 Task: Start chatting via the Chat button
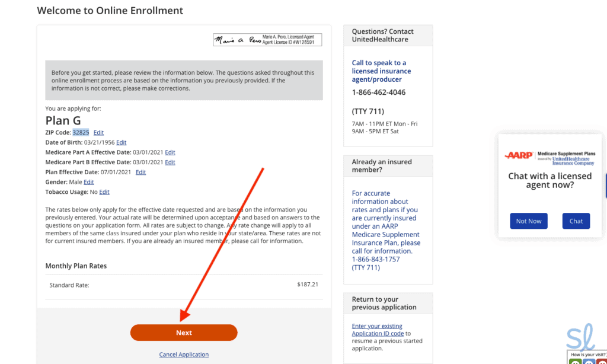coord(576,221)
